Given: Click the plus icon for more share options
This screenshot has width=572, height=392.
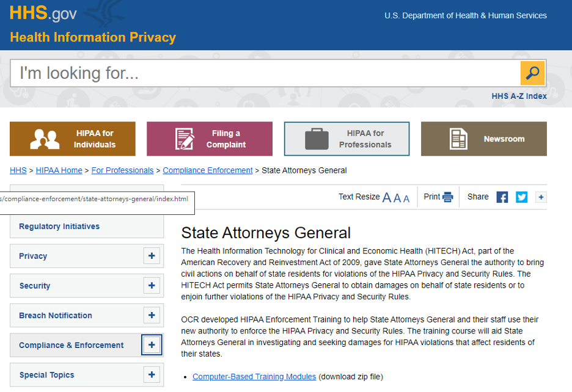Looking at the screenshot, I should tap(540, 197).
